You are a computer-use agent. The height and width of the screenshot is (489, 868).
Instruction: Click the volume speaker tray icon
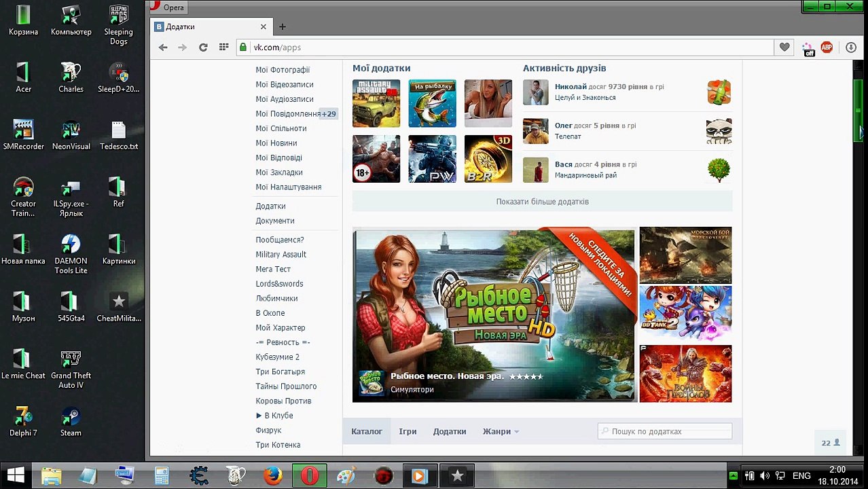[x=765, y=476]
